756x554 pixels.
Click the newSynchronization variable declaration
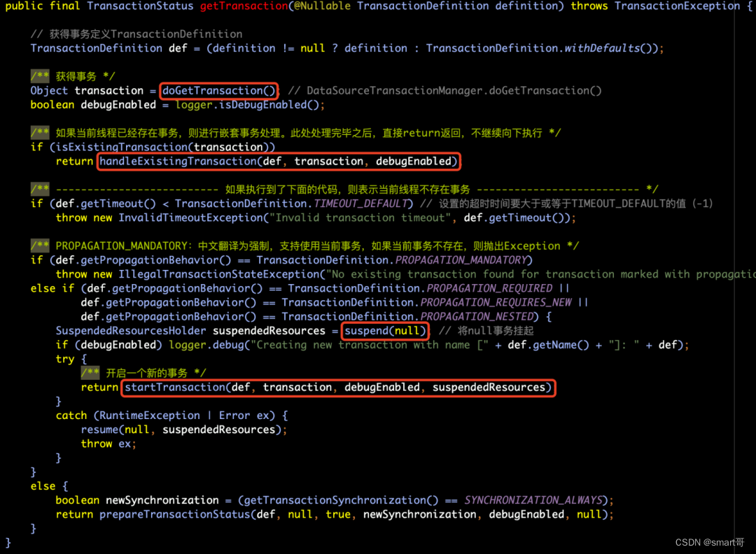(x=162, y=501)
